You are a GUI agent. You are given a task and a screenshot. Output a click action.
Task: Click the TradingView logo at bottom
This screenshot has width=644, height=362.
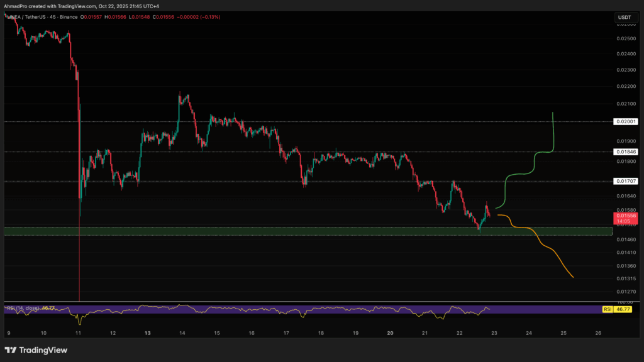(x=36, y=350)
